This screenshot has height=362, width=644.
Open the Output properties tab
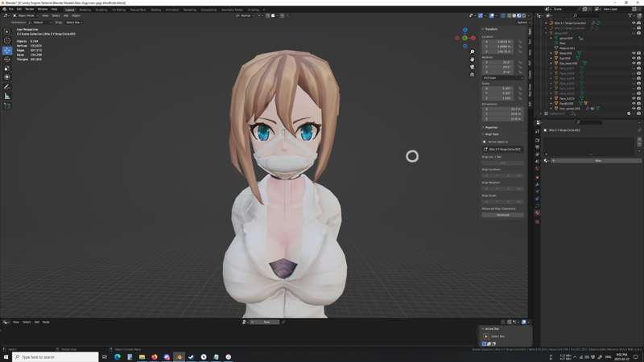click(x=537, y=147)
